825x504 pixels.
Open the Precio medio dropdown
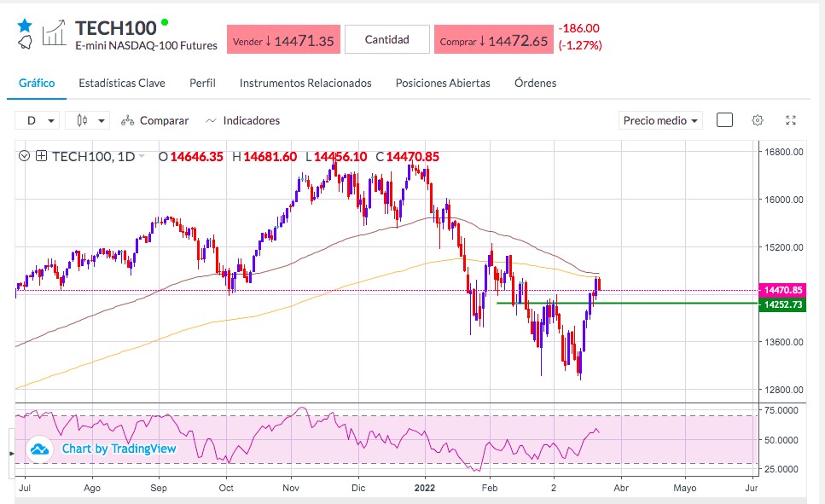[x=660, y=120]
